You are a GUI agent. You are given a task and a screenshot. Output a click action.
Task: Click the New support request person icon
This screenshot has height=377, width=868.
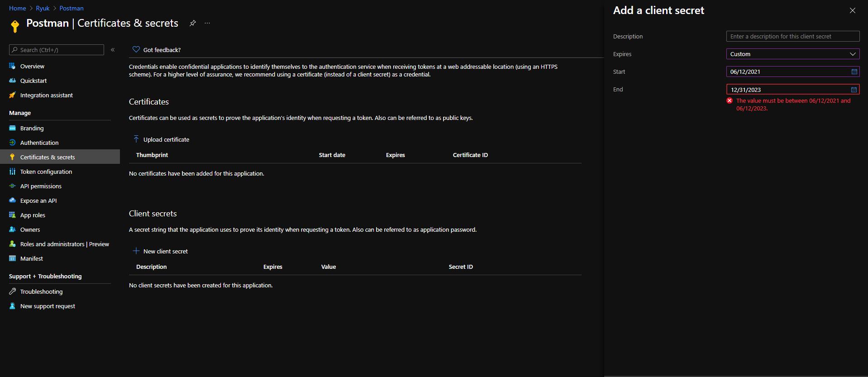[x=12, y=306]
